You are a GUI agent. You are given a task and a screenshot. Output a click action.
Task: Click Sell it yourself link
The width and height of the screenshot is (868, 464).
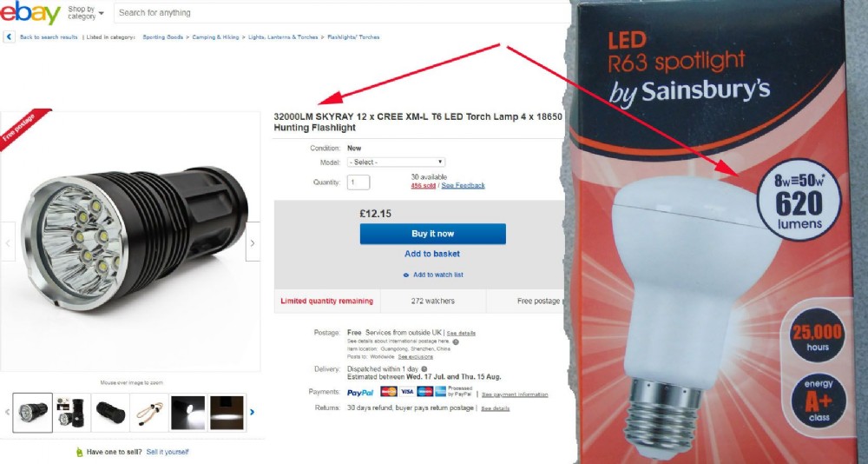[168, 452]
